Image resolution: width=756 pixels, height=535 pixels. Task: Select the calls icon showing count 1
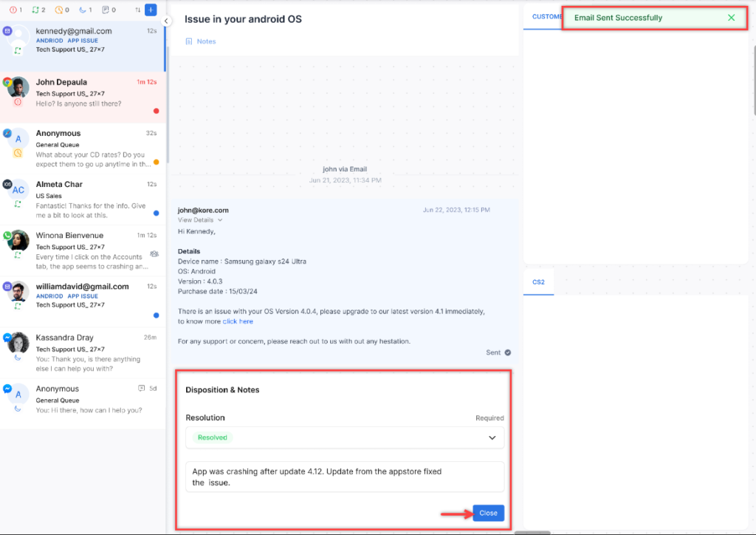click(83, 10)
